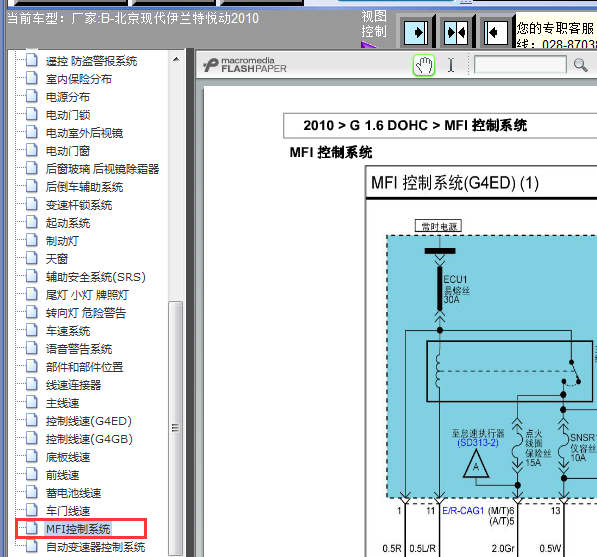Click document icon beside 电源分布
597x557 pixels.
pyautogui.click(x=32, y=96)
